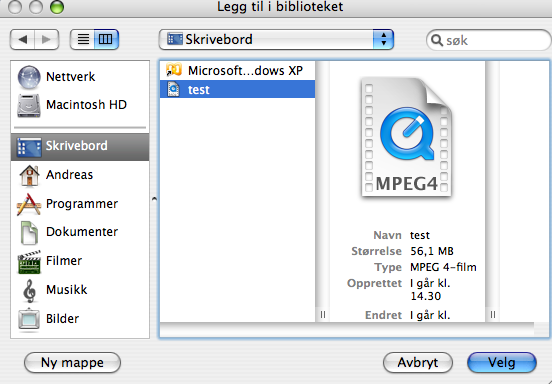This screenshot has width=552, height=384.
Task: Open the Bilder pictures icon
Action: coord(29,320)
